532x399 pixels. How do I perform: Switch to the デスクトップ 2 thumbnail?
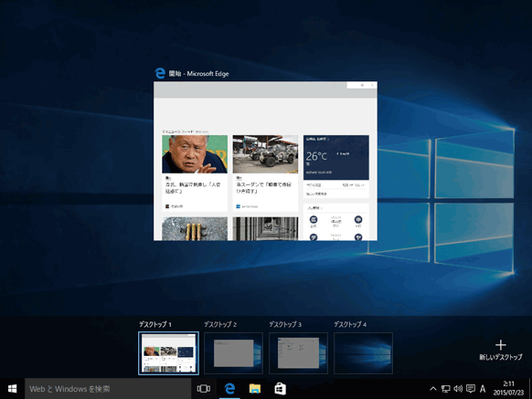pos(233,353)
